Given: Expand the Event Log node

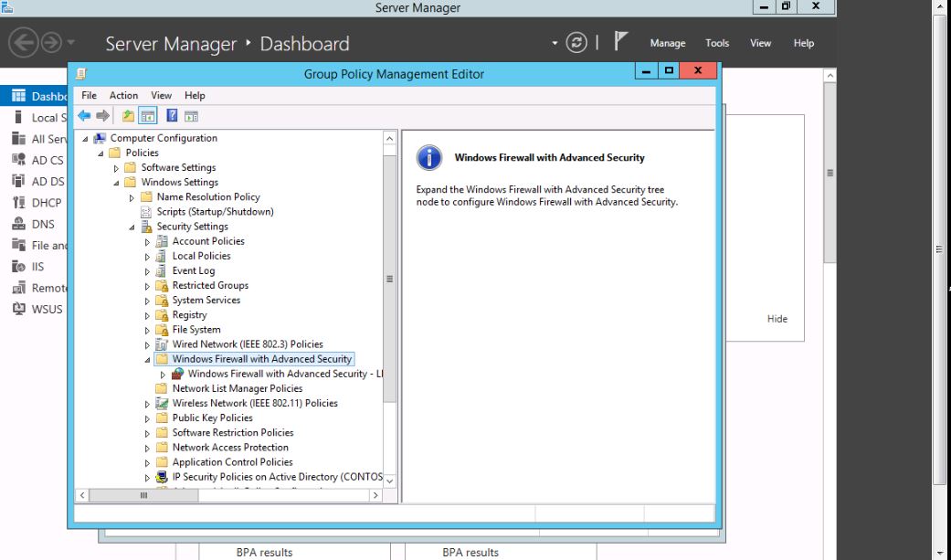Looking at the screenshot, I should coord(147,271).
